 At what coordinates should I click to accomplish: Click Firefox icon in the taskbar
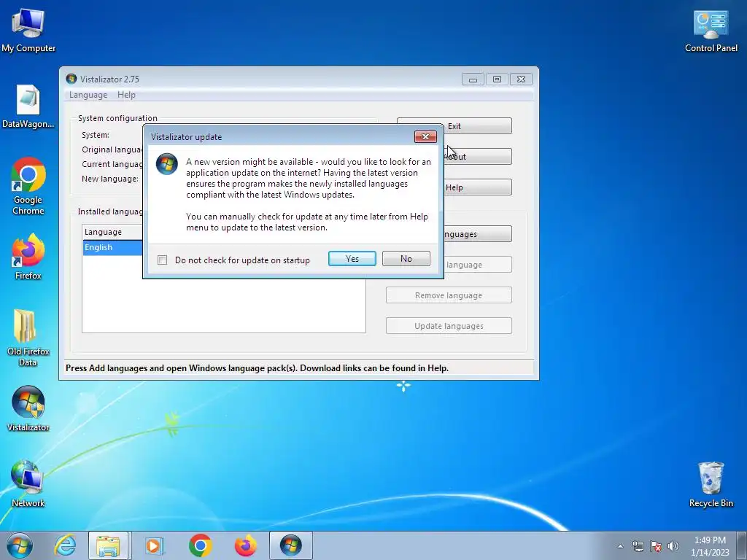(245, 545)
